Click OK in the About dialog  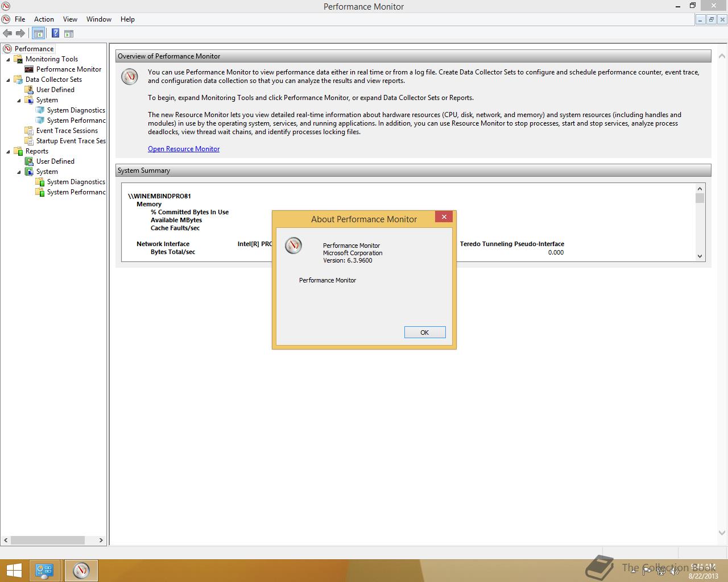[425, 332]
